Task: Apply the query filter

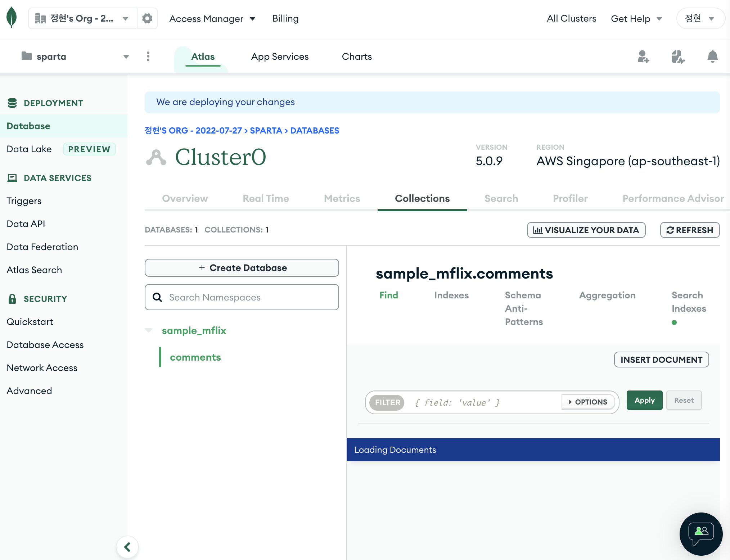Action: (645, 400)
